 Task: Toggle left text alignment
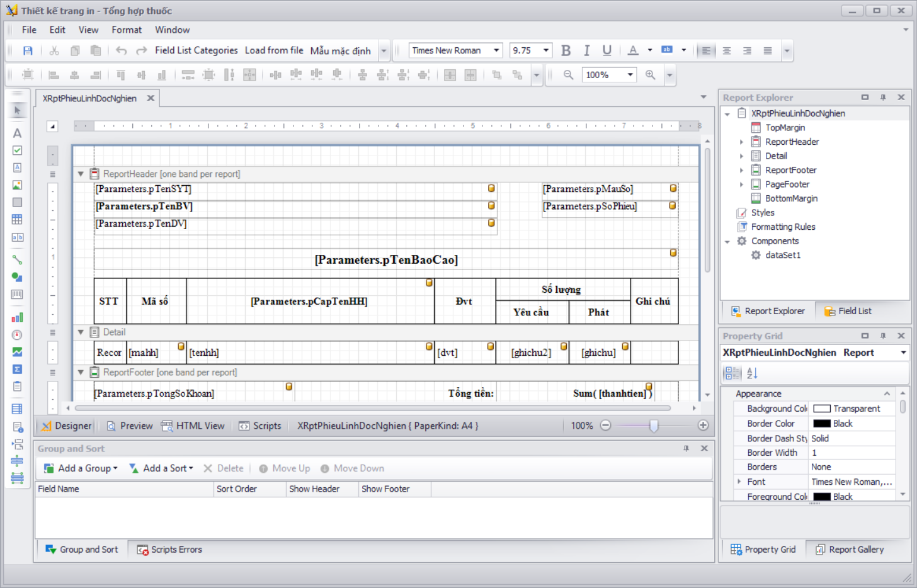tap(706, 50)
